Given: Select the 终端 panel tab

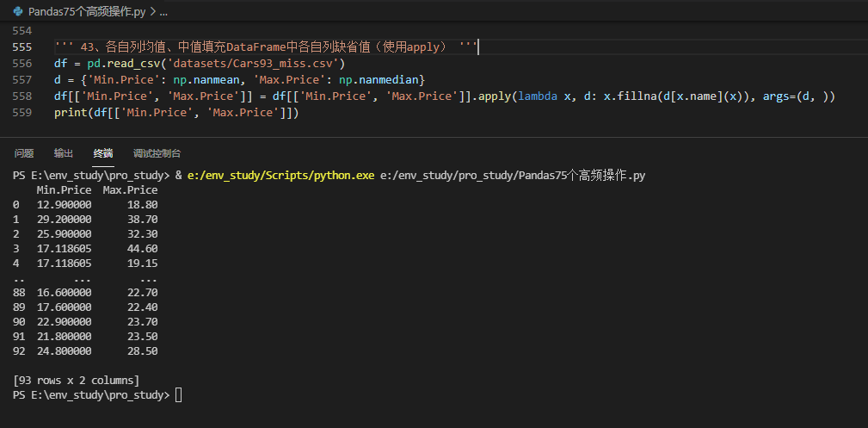Looking at the screenshot, I should 103,153.
